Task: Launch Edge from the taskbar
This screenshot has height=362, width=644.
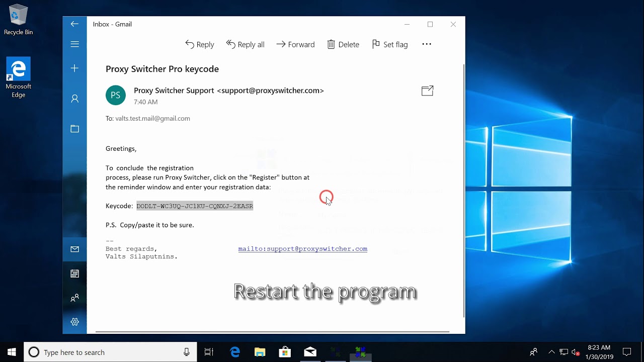Action: 235,352
